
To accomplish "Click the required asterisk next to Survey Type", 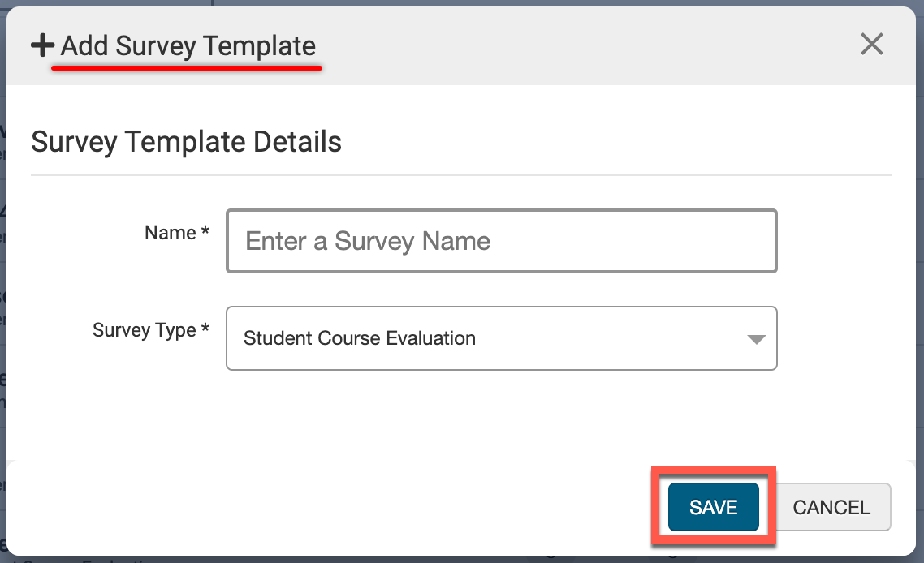I will pyautogui.click(x=205, y=330).
